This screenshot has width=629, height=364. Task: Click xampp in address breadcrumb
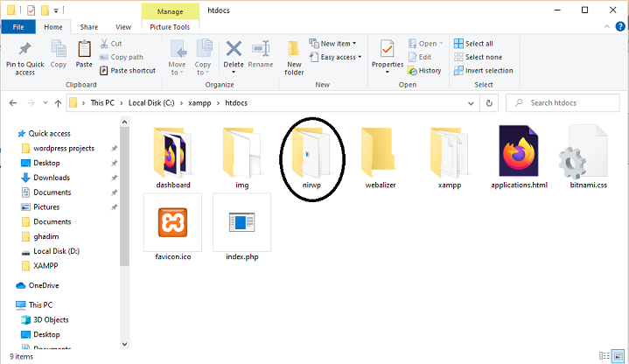199,103
